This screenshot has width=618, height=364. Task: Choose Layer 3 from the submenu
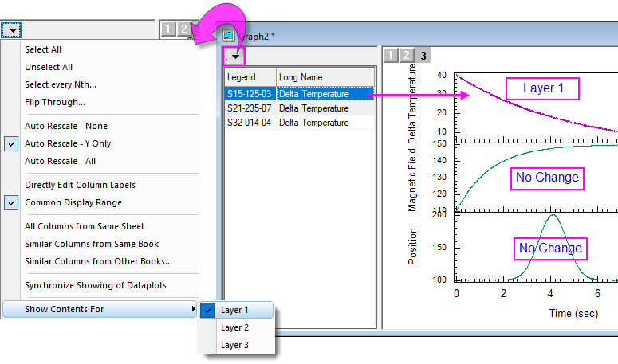(x=235, y=345)
